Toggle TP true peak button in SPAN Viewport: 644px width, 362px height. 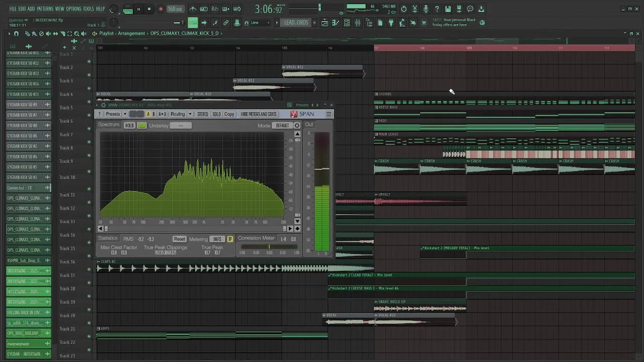[230, 239]
